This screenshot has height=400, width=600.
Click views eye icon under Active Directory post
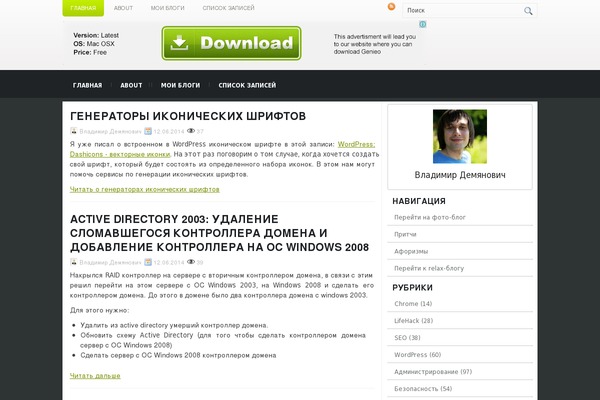coord(191,262)
